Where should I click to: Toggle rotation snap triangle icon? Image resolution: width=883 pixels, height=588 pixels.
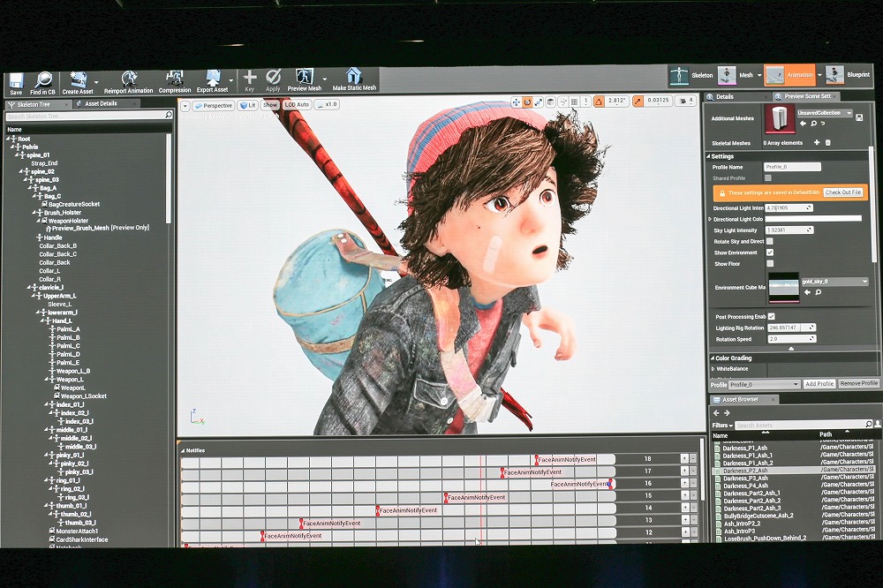click(599, 102)
